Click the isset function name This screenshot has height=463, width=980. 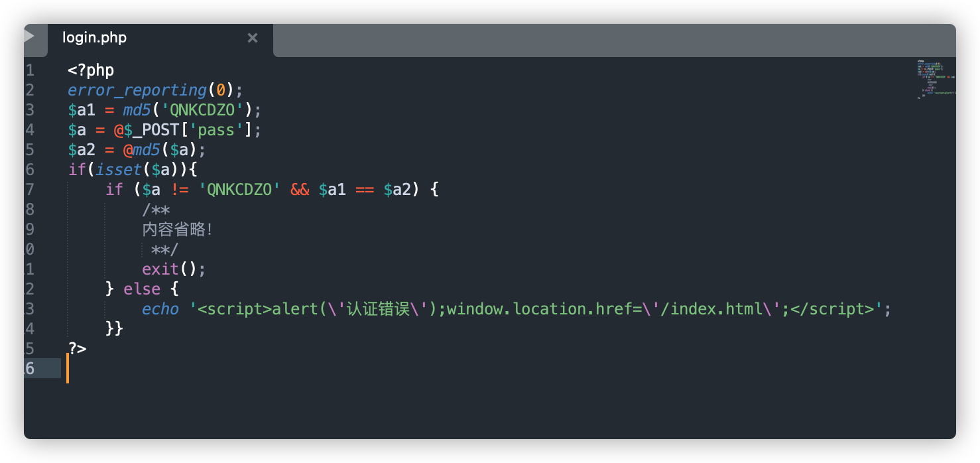(x=119, y=170)
